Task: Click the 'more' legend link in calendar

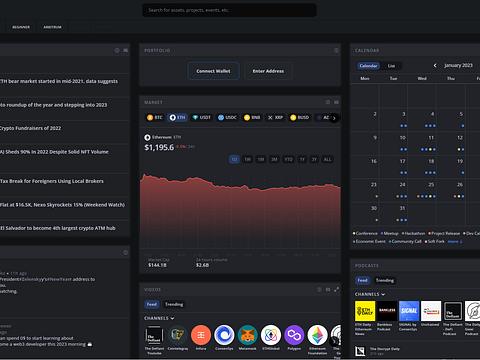Action: (455, 241)
